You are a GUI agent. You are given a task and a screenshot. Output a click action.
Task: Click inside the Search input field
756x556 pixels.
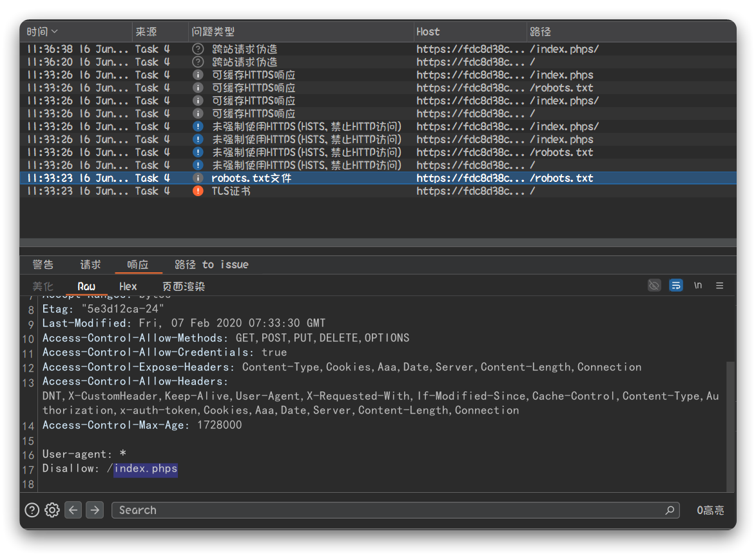click(x=387, y=510)
